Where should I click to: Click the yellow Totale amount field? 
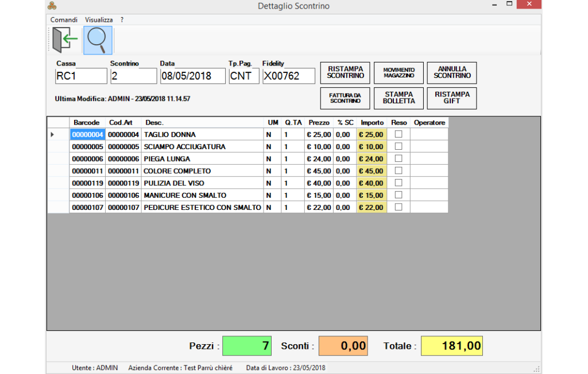pyautogui.click(x=451, y=346)
